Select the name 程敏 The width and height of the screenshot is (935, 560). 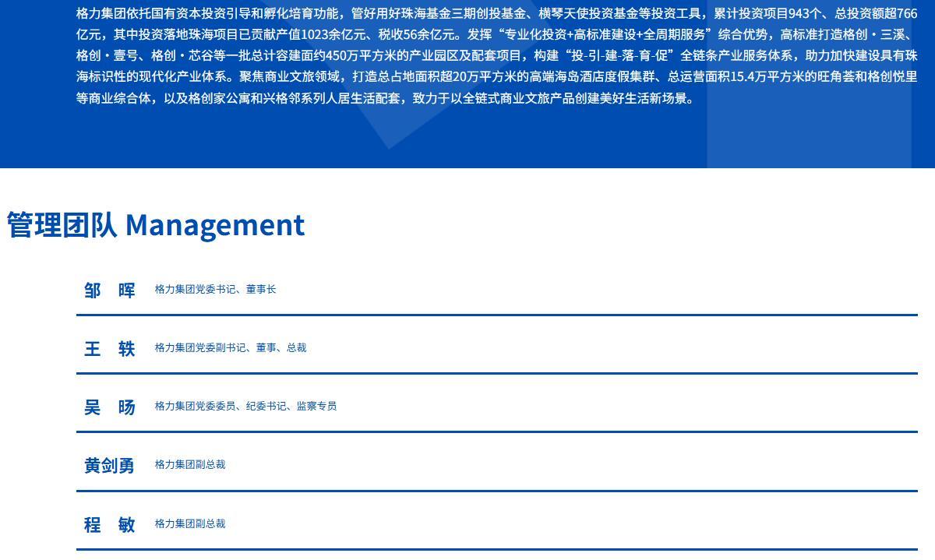(x=110, y=524)
